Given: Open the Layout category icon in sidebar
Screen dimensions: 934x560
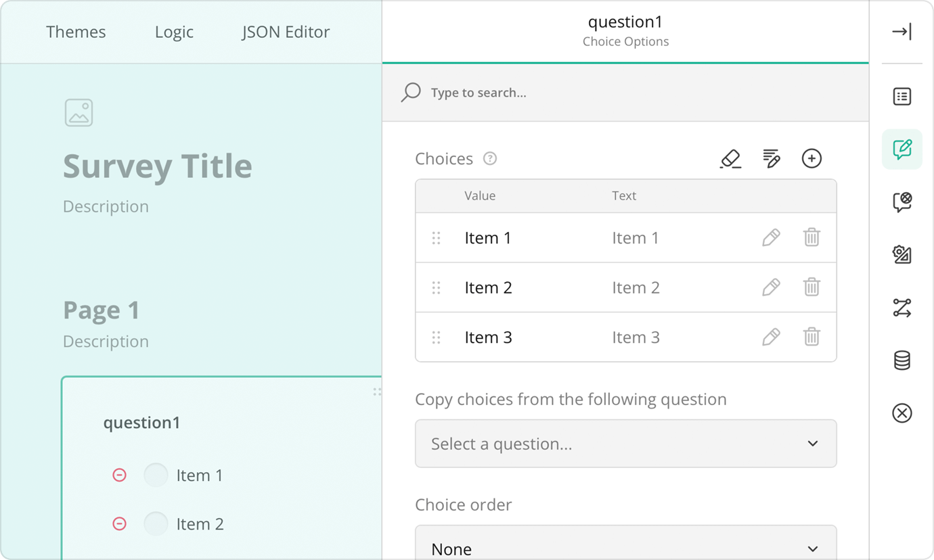Looking at the screenshot, I should coord(902,255).
